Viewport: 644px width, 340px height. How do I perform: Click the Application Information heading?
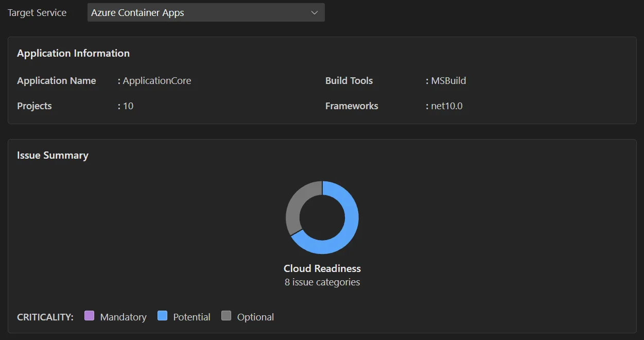73,53
